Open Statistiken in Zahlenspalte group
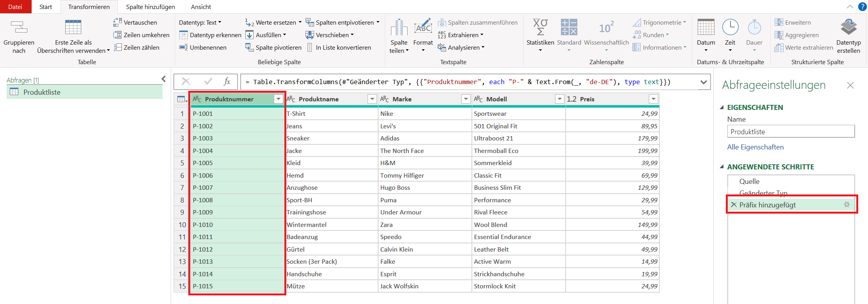This screenshot has height=304, width=868. (540, 36)
